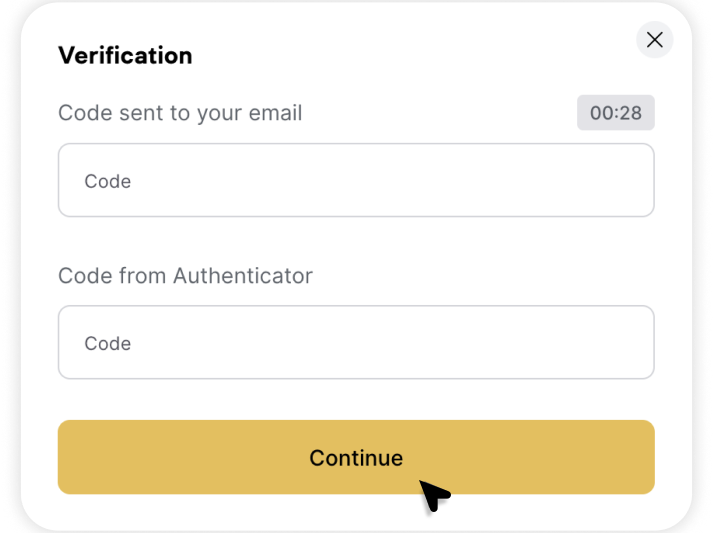Click the dialog title text Verification
The image size is (713, 533).
point(125,55)
